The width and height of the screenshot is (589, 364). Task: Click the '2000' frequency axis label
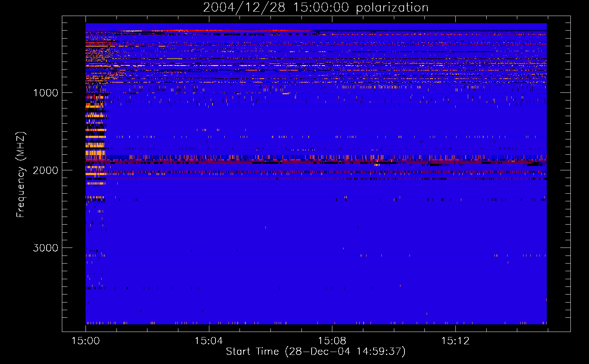tap(46, 170)
